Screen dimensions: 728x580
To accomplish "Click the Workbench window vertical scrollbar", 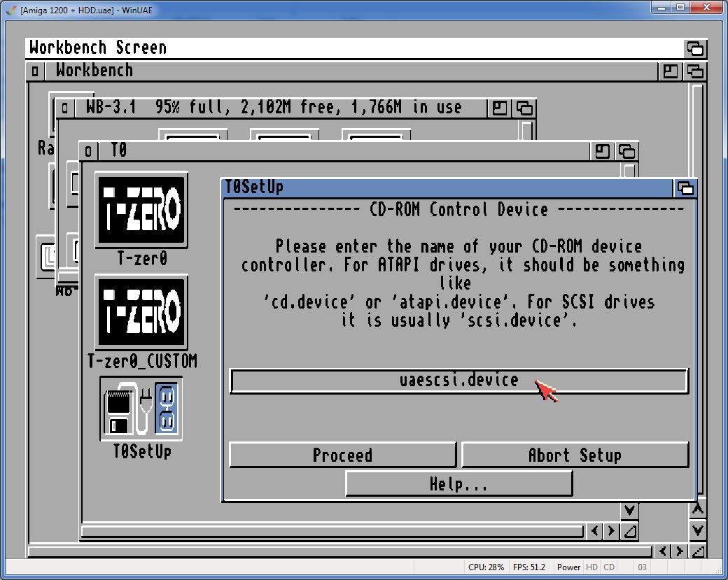I will point(697,290).
